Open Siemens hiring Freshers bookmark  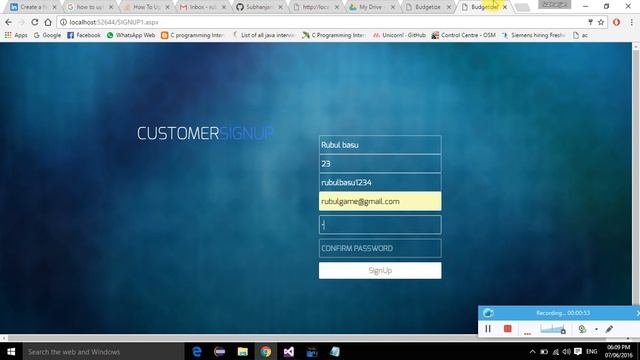tap(533, 36)
